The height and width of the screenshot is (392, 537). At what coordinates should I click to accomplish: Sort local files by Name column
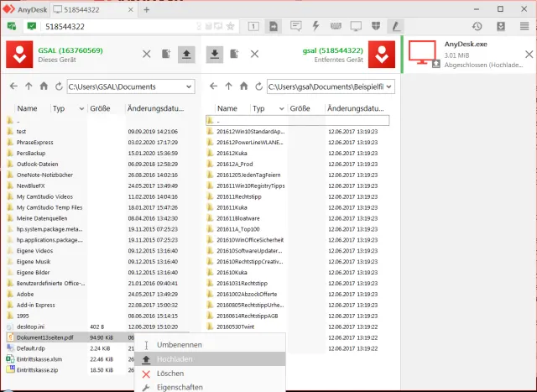27,109
